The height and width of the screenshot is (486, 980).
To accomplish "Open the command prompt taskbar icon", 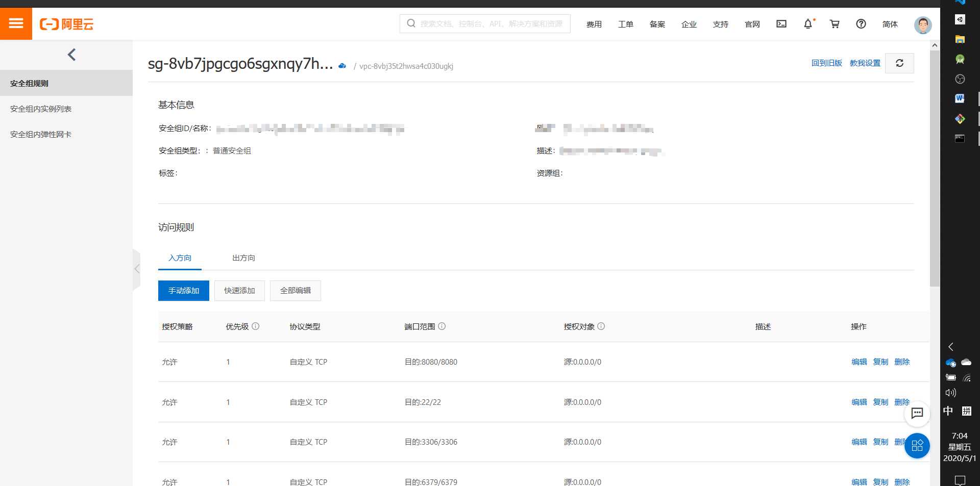I will 960,138.
